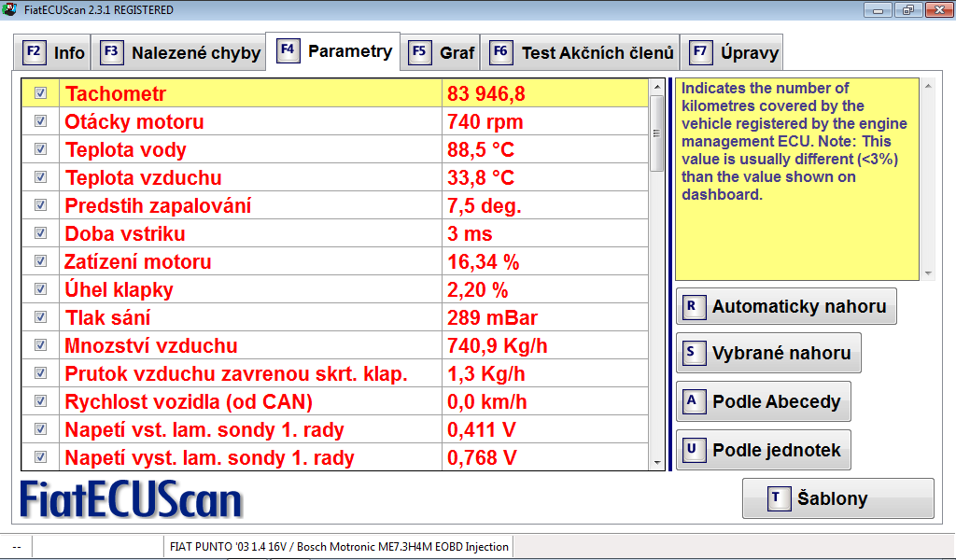Click the R icon on Automaticky nahoru
The image size is (956, 560).
pyautogui.click(x=692, y=306)
